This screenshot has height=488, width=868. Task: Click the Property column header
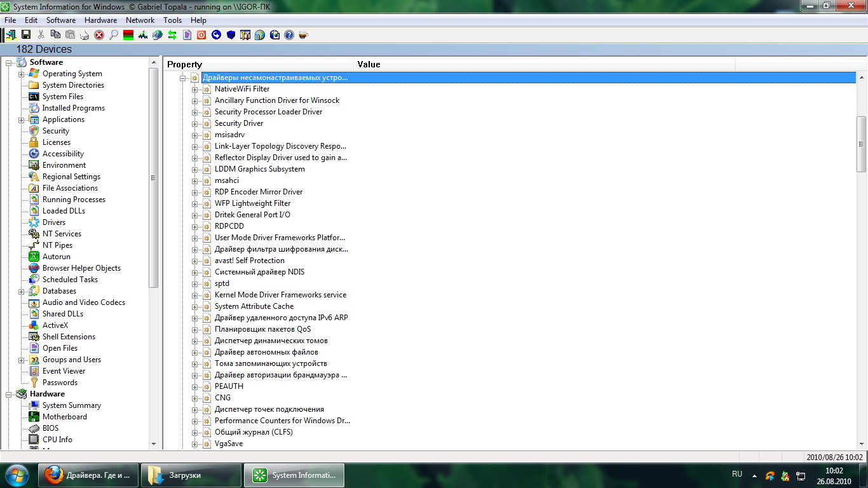pyautogui.click(x=259, y=64)
